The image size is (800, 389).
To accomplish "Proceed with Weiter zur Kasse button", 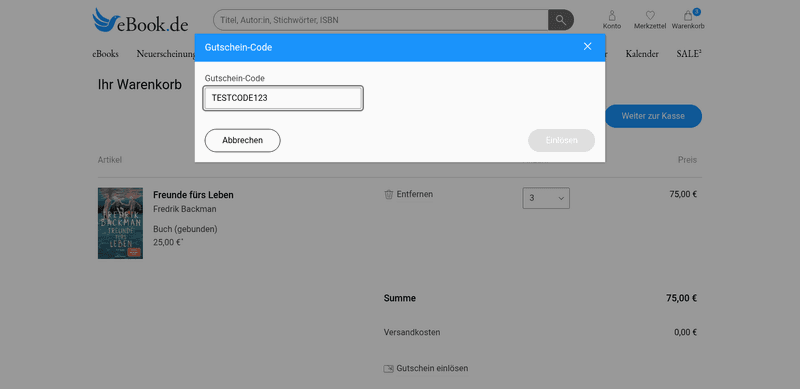I will 653,116.
